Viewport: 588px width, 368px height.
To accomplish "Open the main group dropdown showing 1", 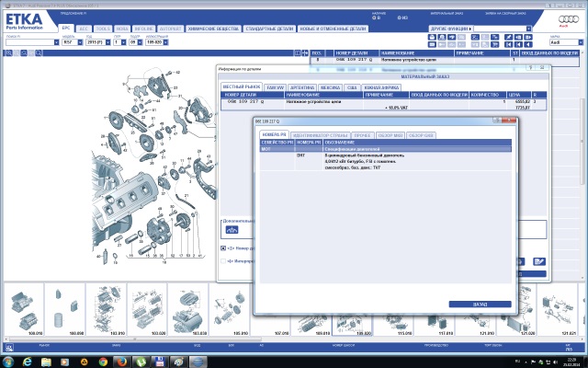I will click(x=123, y=42).
